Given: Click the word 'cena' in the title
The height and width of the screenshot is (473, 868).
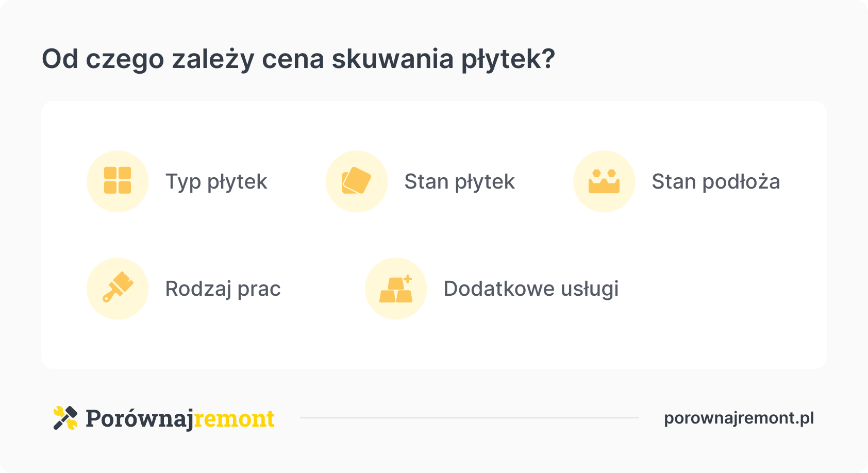Looking at the screenshot, I should [293, 60].
